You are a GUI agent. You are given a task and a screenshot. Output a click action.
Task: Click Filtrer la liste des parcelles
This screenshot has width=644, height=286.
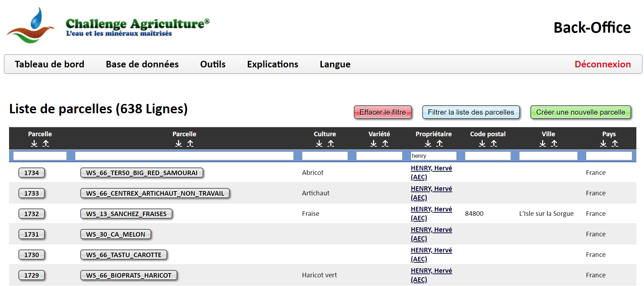471,112
